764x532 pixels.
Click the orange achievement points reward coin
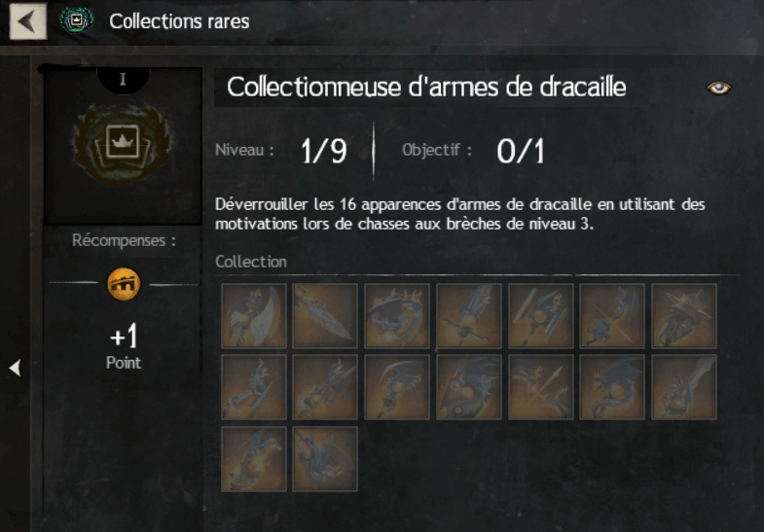[x=124, y=284]
